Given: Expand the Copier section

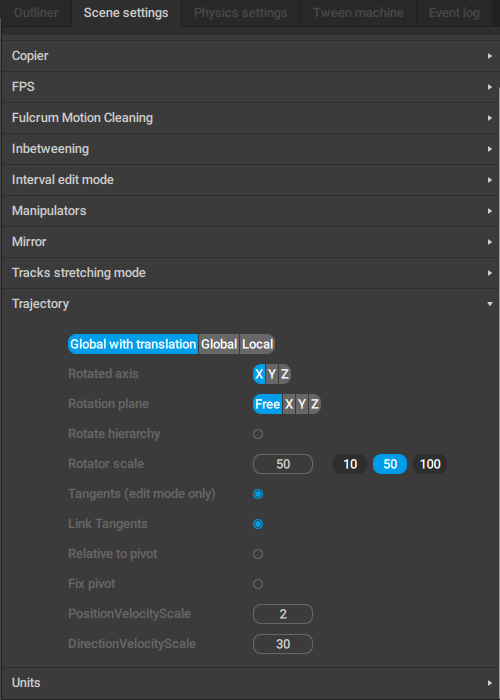Looking at the screenshot, I should click(250, 56).
